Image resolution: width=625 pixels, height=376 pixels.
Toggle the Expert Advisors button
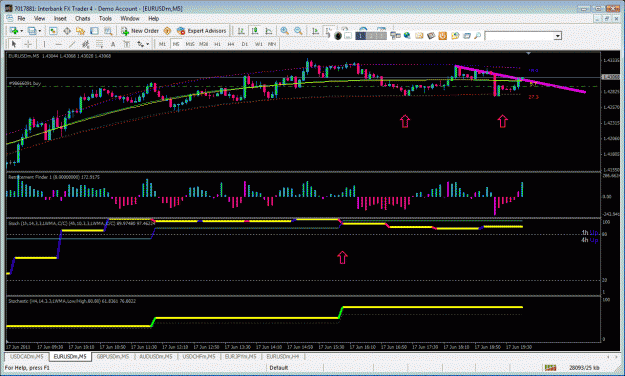click(x=202, y=31)
